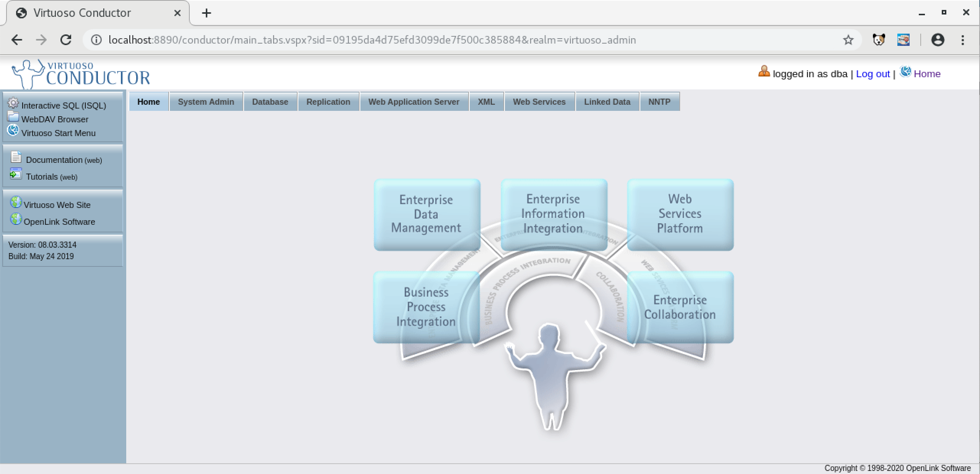Open the WebDAV Browser link

(55, 119)
